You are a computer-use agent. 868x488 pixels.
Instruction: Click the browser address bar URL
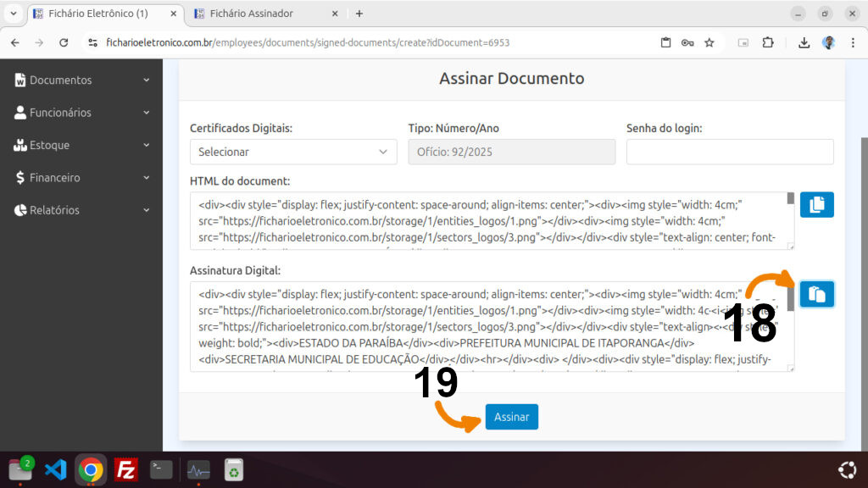[x=308, y=42]
